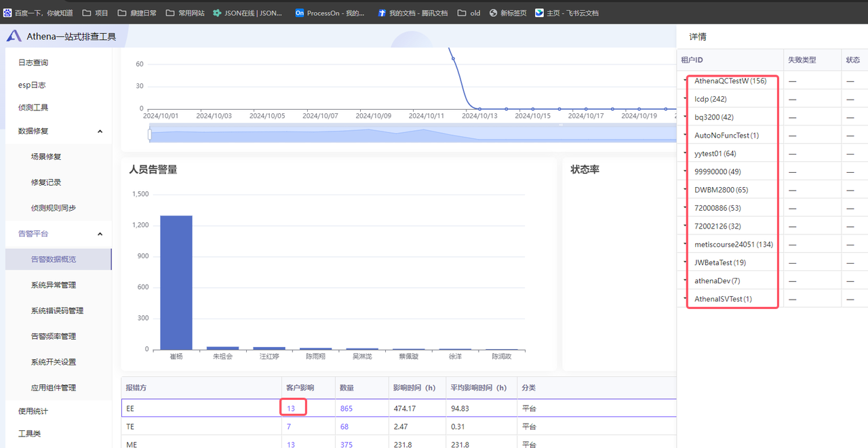Open the Baidu paw bookmark icon
868x448 pixels.
[7, 13]
